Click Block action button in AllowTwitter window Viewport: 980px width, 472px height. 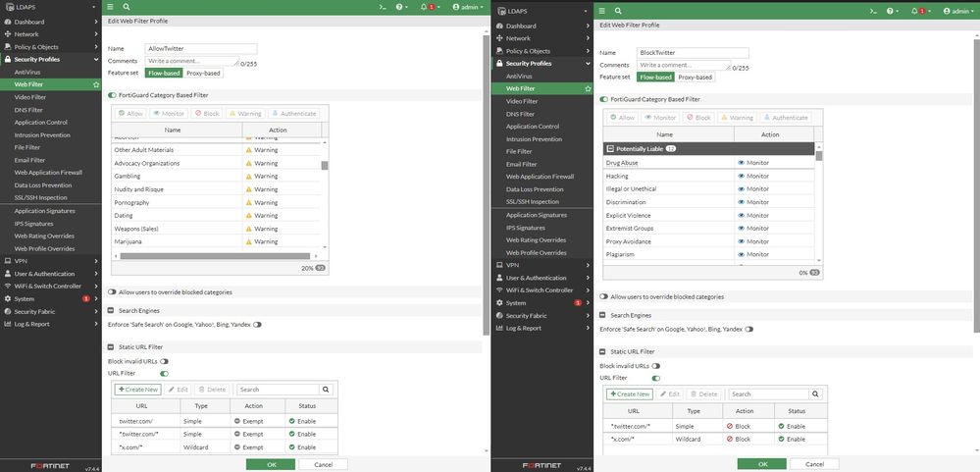point(206,114)
